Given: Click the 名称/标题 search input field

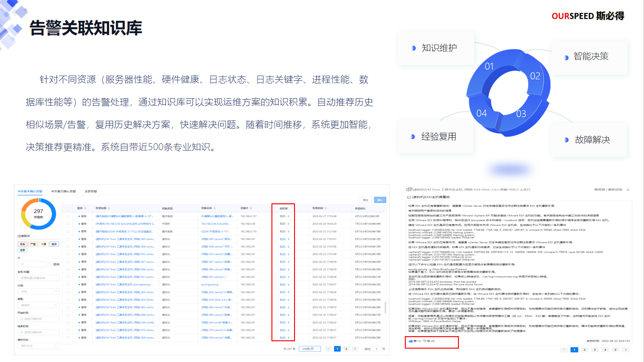Looking at the screenshot, I should [x=38, y=278].
